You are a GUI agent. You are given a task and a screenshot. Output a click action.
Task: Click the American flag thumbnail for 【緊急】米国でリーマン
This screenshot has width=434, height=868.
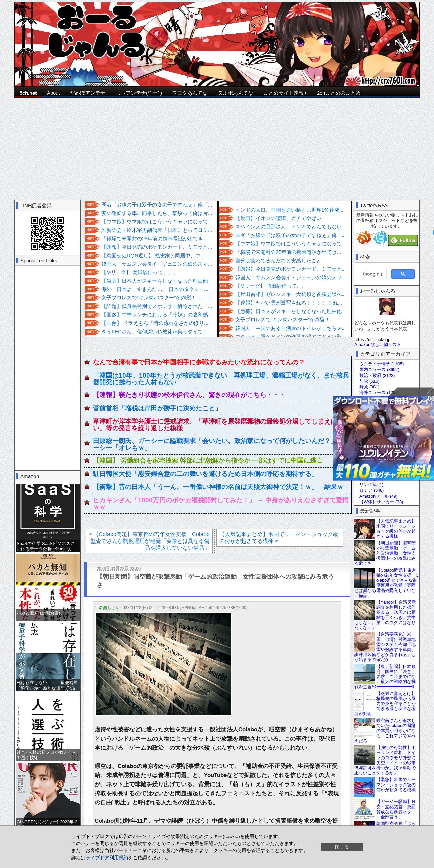[x=364, y=787]
